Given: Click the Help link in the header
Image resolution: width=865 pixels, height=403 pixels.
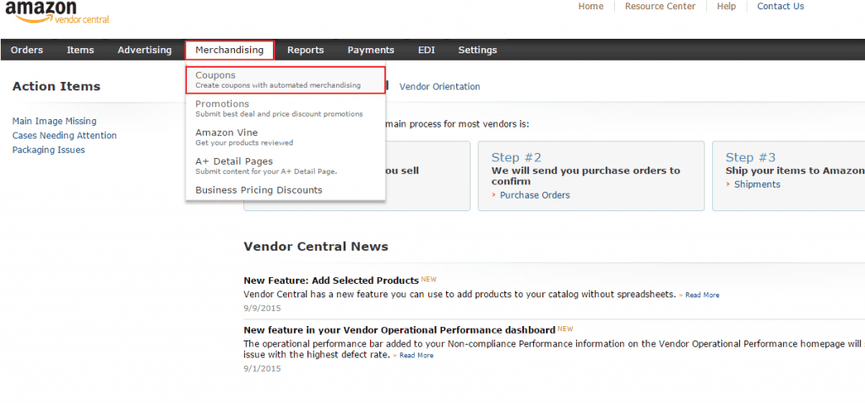Looking at the screenshot, I should [727, 7].
